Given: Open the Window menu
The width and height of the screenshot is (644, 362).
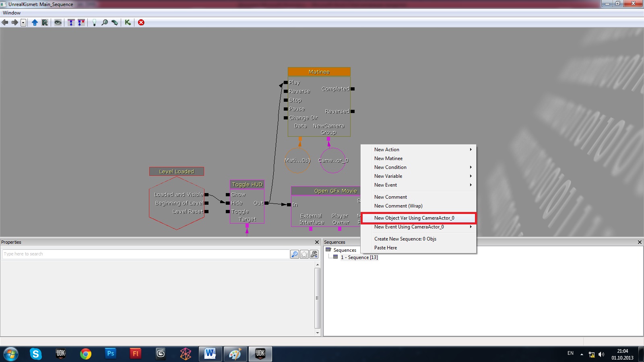Looking at the screenshot, I should (x=12, y=13).
